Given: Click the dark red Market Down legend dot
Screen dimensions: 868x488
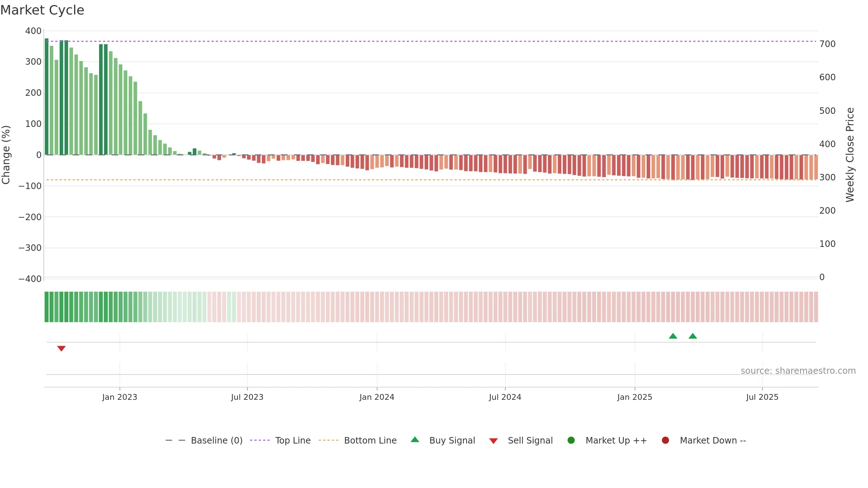Looking at the screenshot, I should [x=665, y=440].
